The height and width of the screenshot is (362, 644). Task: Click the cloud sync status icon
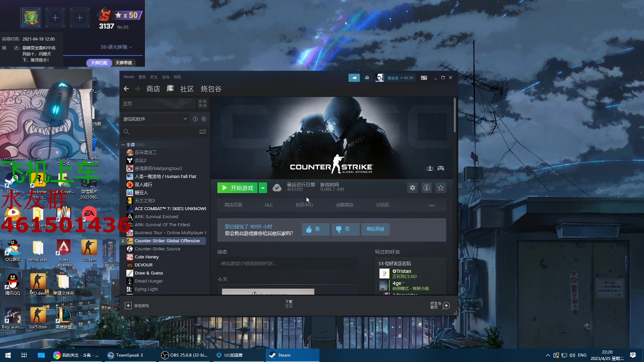(x=277, y=188)
